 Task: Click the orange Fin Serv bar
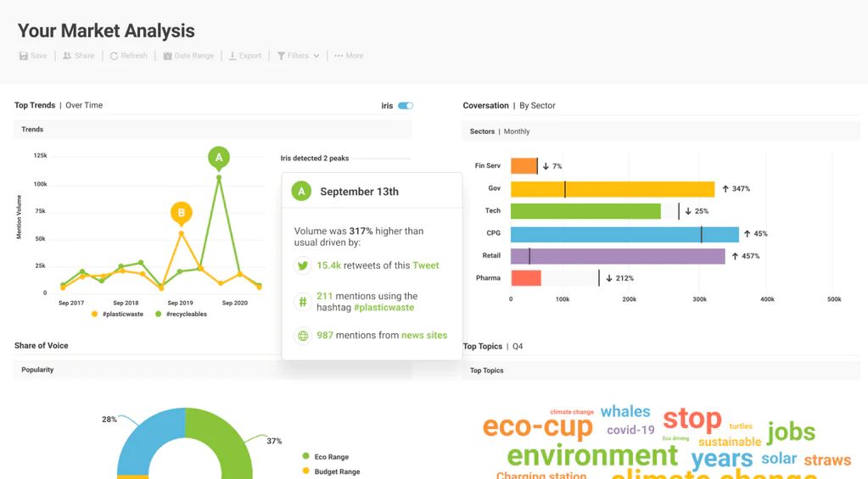coord(524,166)
